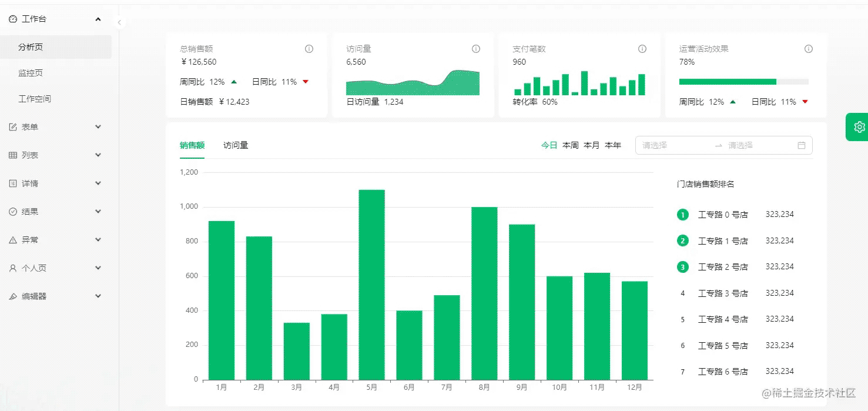Collapse the 工作台 menu chevron
The width and height of the screenshot is (868, 411).
coord(98,19)
